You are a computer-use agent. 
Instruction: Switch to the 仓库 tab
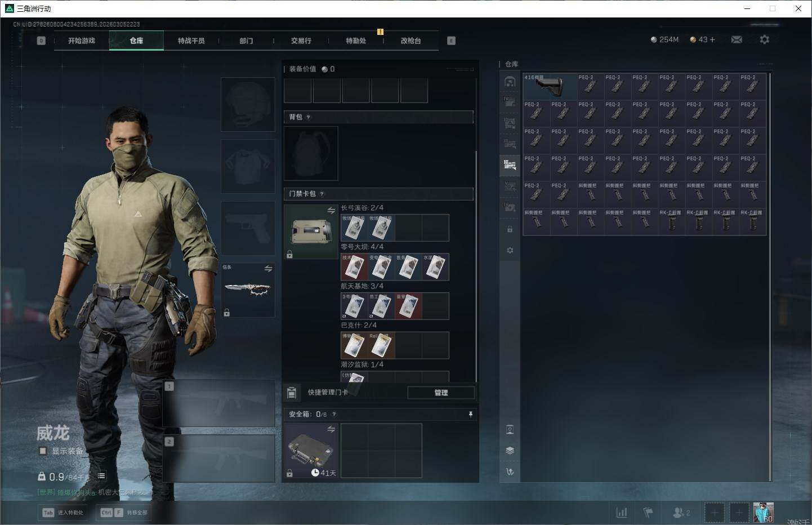pos(136,41)
